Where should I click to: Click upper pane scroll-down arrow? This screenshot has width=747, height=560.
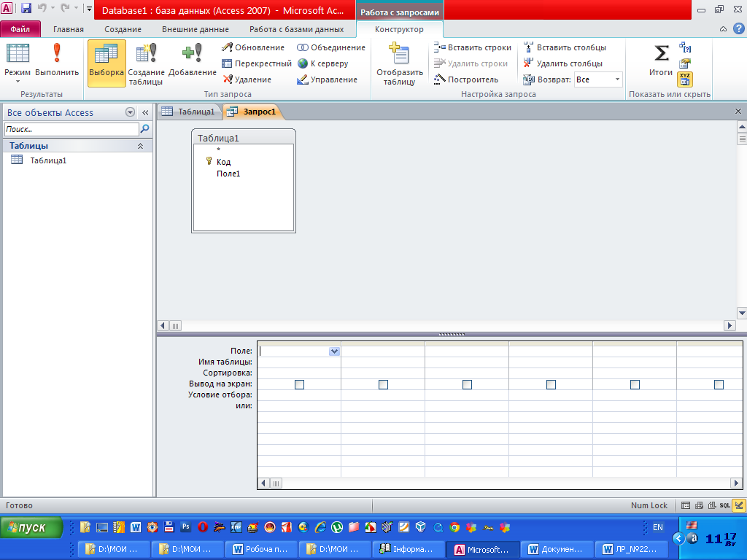point(742,313)
